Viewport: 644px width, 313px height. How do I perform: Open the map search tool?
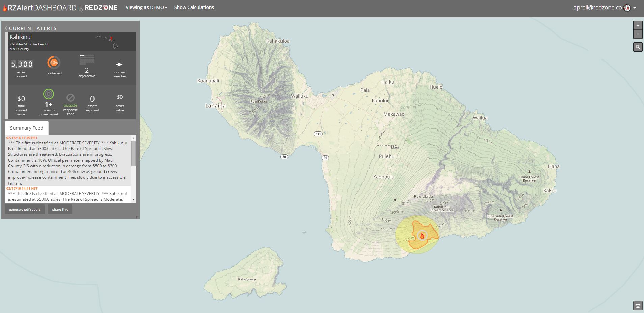(638, 47)
